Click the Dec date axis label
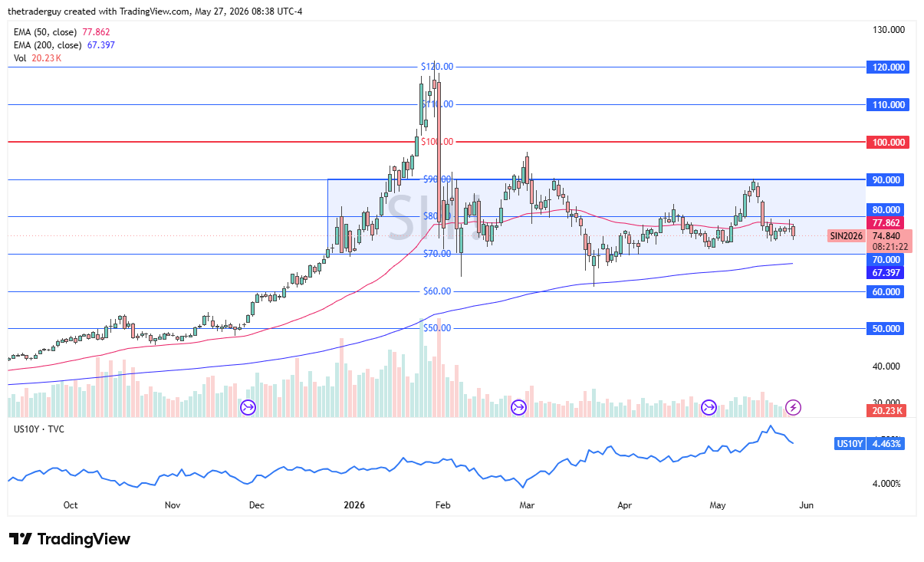924x562 pixels. pos(257,505)
